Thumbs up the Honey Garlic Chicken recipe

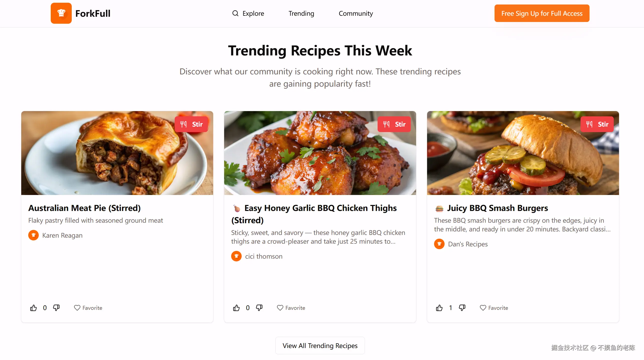click(x=236, y=308)
